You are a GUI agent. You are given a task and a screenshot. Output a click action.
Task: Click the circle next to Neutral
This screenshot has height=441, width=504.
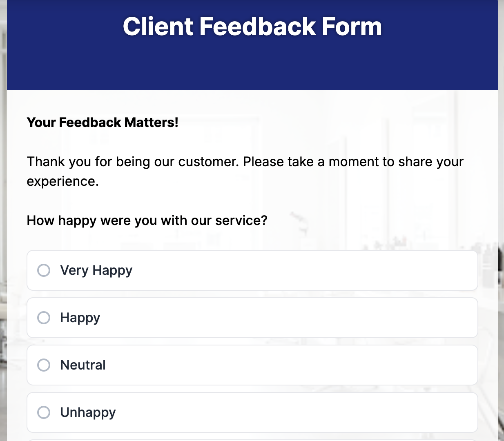tap(44, 365)
